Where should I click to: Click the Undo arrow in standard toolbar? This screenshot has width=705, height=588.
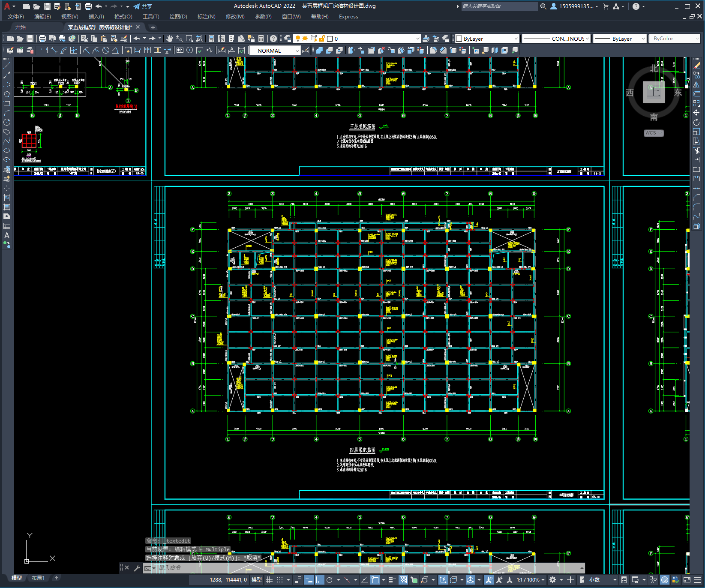137,39
